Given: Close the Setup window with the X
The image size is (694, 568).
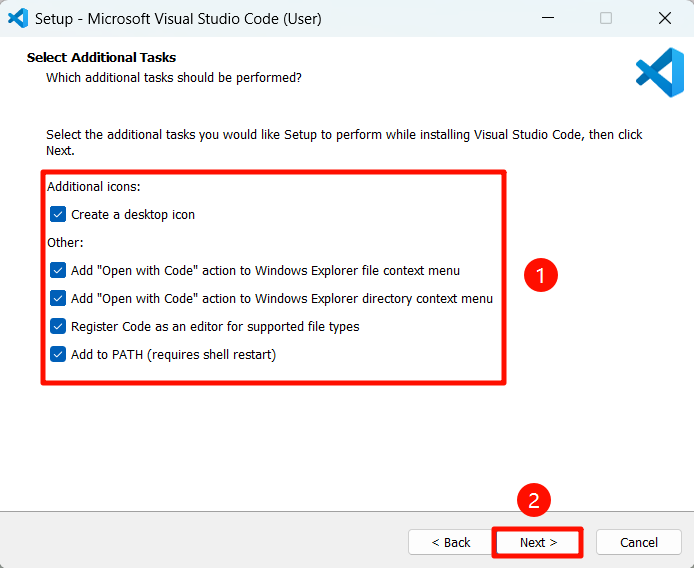Looking at the screenshot, I should [x=665, y=18].
